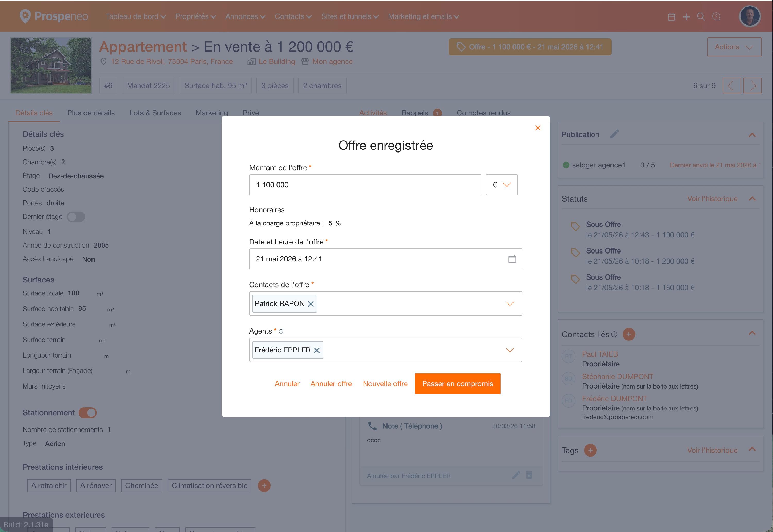Open Voir l'historique in Statuts panel
Viewport: 773px width, 532px height.
coord(712,199)
